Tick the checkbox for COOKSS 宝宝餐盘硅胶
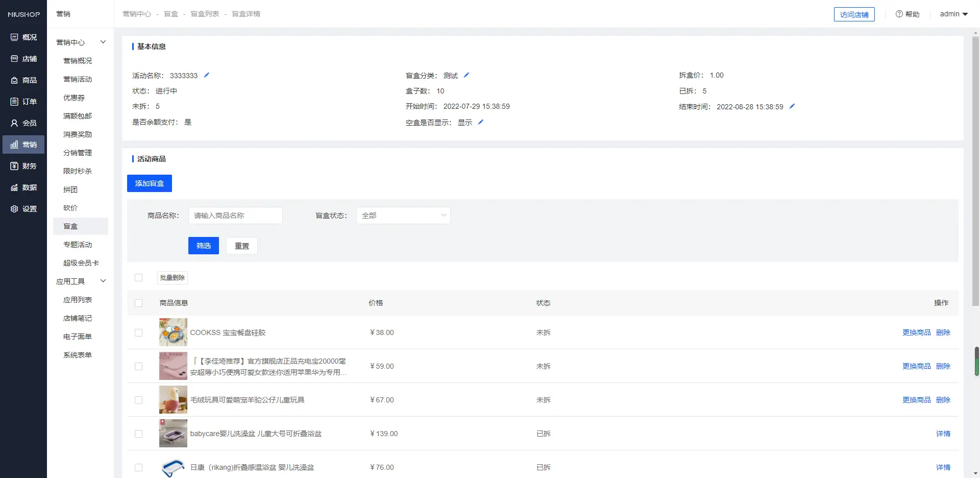 point(138,332)
